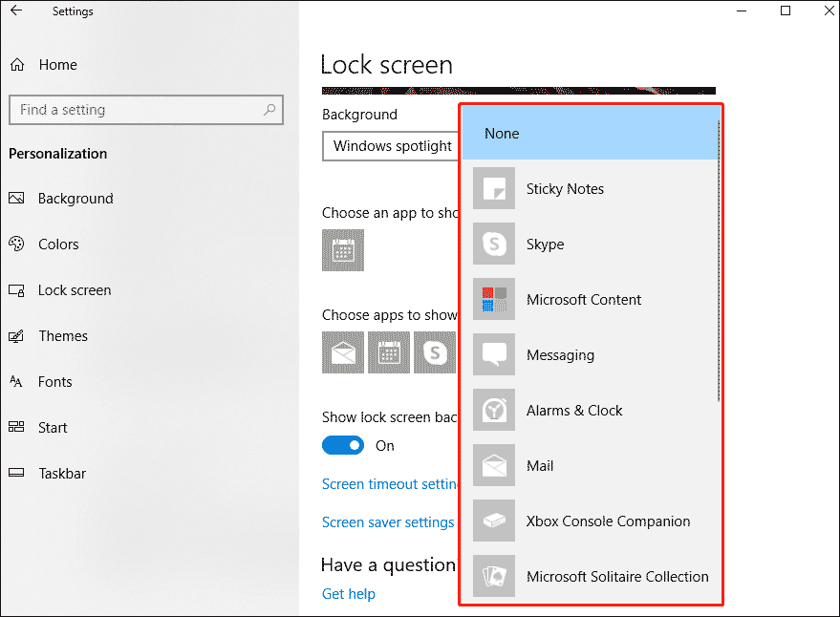The height and width of the screenshot is (617, 840).
Task: Click the Get help link
Action: (x=349, y=594)
